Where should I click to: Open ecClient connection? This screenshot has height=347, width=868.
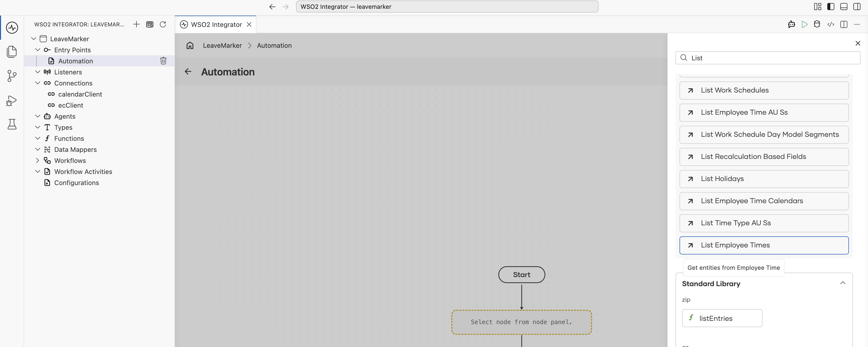pyautogui.click(x=70, y=105)
